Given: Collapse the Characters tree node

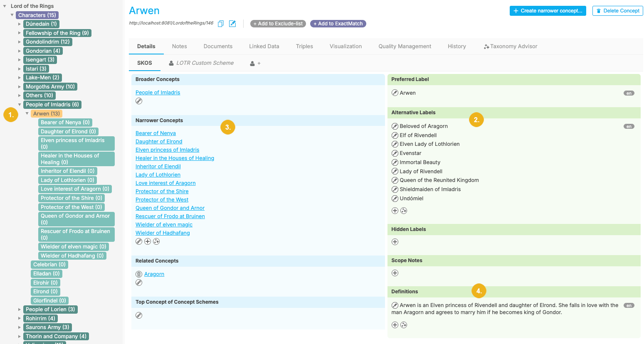Looking at the screenshot, I should pyautogui.click(x=12, y=15).
